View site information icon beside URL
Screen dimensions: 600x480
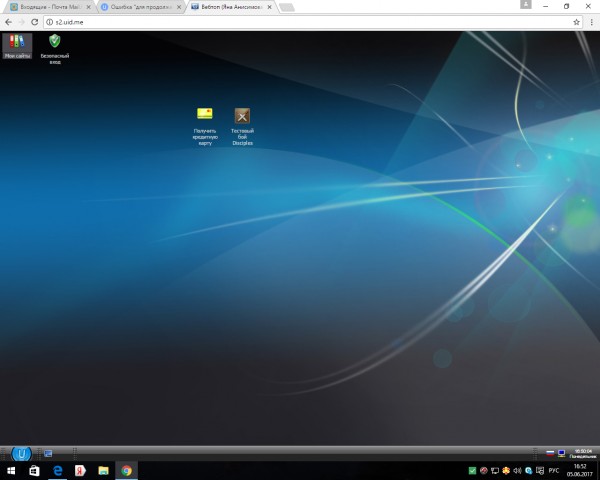[x=49, y=22]
